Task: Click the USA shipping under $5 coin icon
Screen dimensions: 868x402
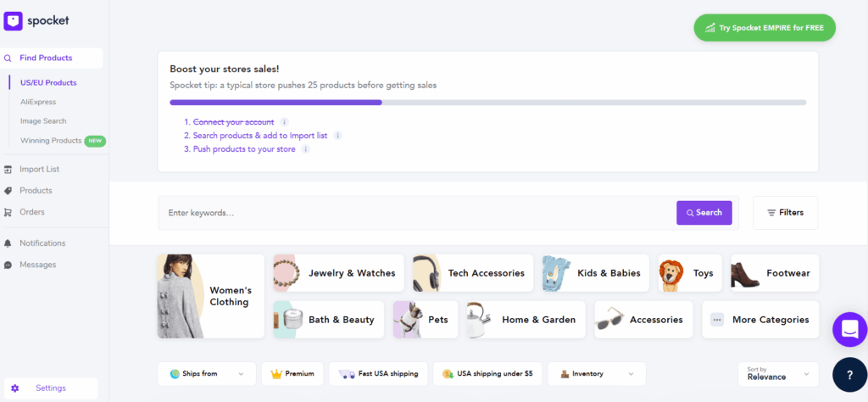Action: point(448,374)
